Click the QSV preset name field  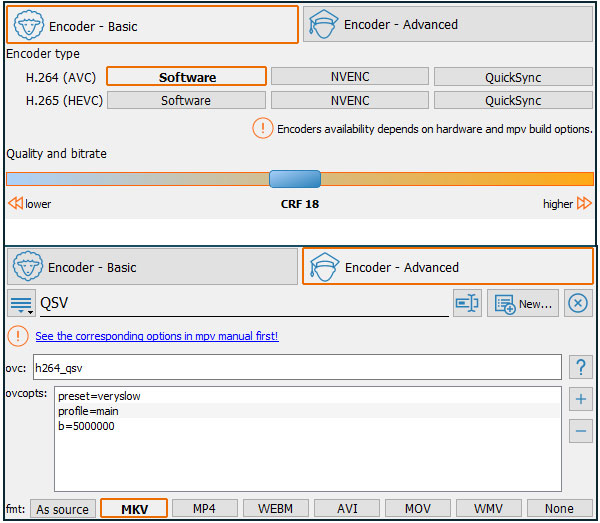(x=244, y=303)
